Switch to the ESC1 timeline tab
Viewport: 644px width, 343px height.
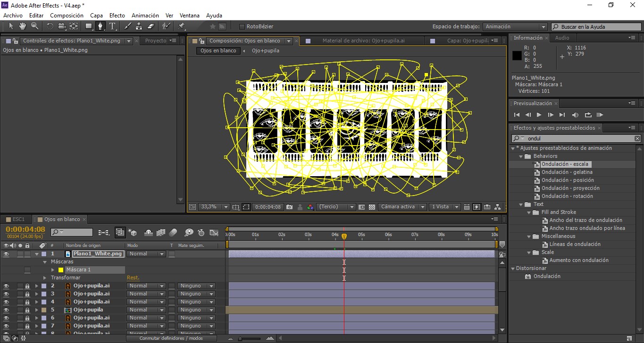pyautogui.click(x=18, y=219)
